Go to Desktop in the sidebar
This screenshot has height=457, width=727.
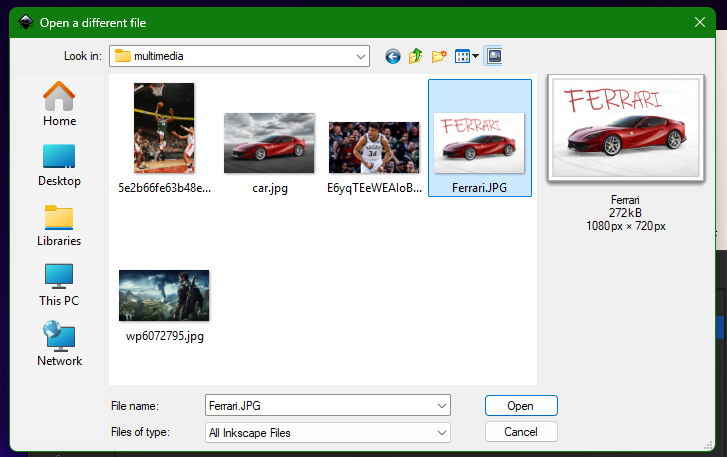(59, 165)
